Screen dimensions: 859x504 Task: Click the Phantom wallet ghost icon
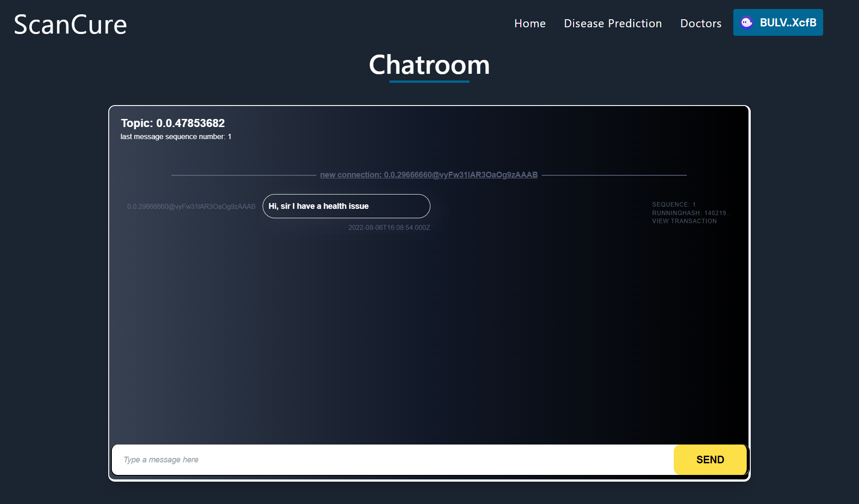point(746,22)
